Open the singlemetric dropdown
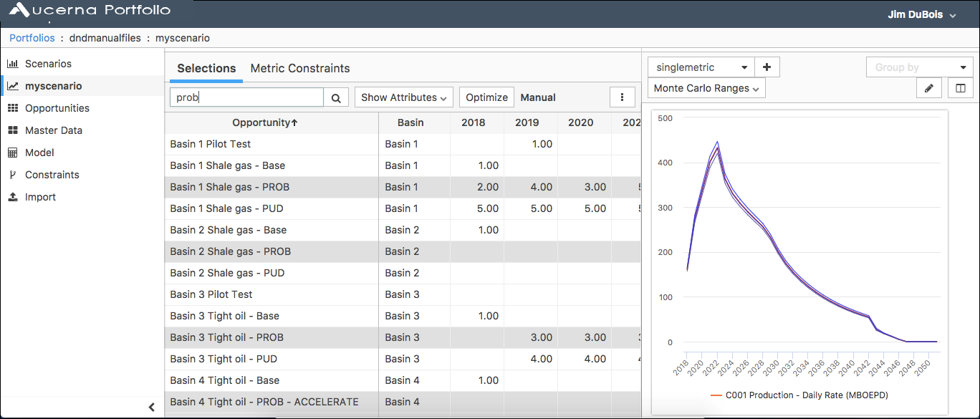The width and height of the screenshot is (980, 419). 700,67
